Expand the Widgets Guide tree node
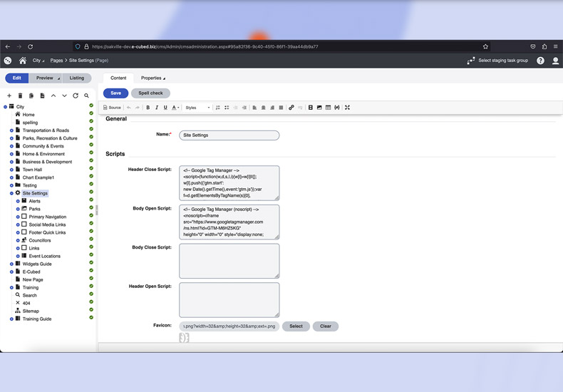The height and width of the screenshot is (392, 563). pyautogui.click(x=11, y=264)
